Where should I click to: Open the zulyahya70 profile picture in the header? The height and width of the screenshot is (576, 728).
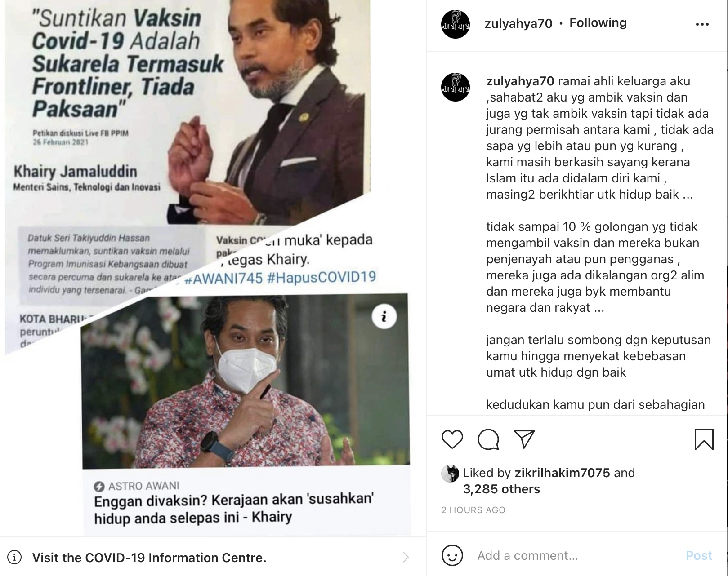click(x=455, y=24)
